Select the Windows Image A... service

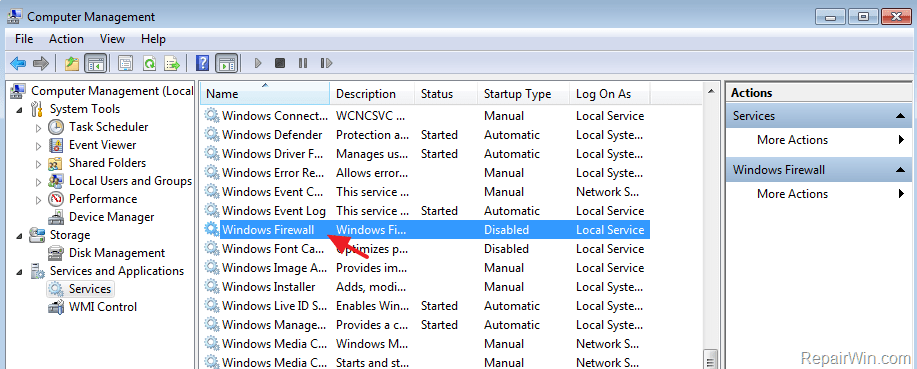274,268
